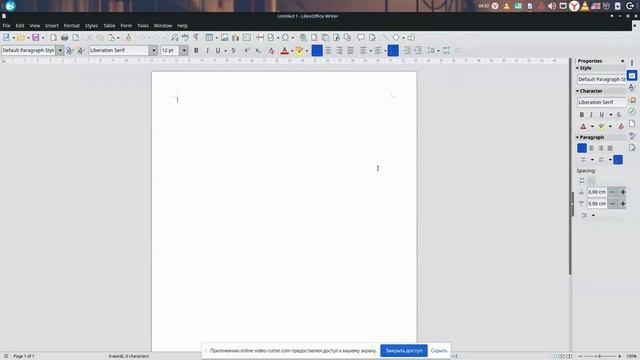Open the underline style dropdown arrow in toolbar
The width and height of the screenshot is (640, 360).
(x=225, y=51)
